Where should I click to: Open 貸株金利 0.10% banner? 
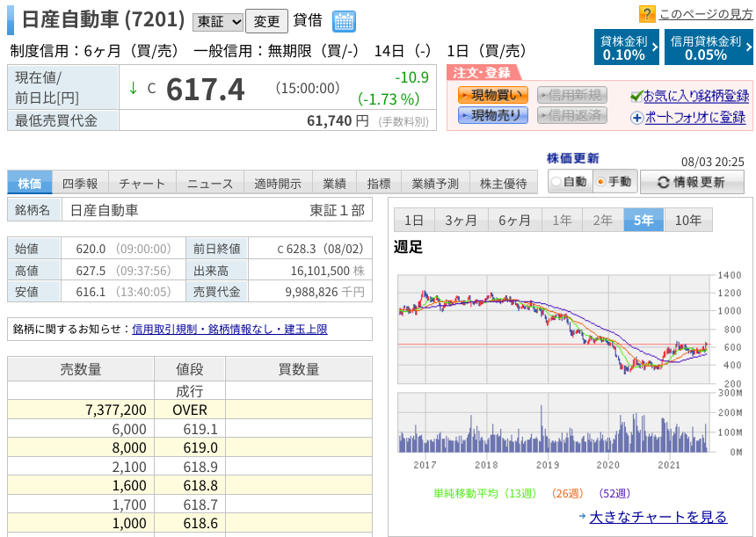(626, 47)
